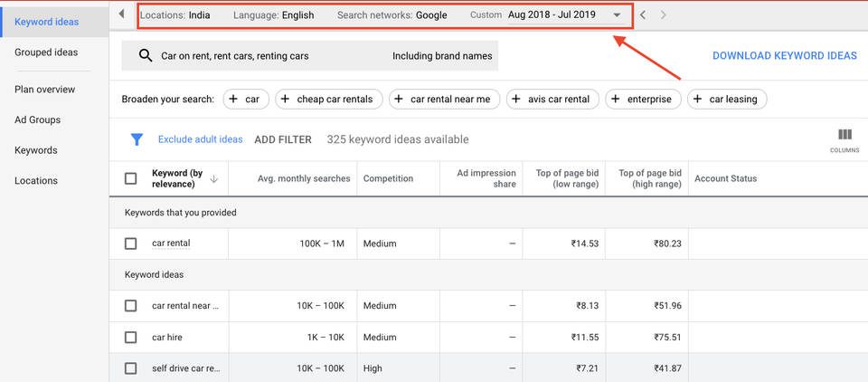Click the search magnifier icon
This screenshot has height=382, width=868.
point(146,56)
